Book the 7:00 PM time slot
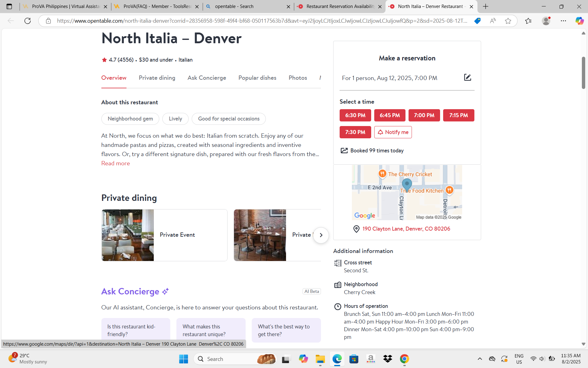Image resolution: width=588 pixels, height=368 pixels. 424,115
